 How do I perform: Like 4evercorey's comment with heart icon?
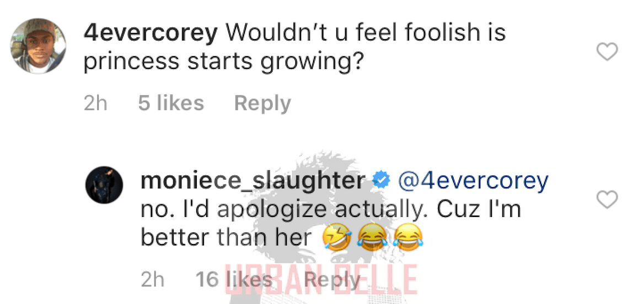pos(607,52)
